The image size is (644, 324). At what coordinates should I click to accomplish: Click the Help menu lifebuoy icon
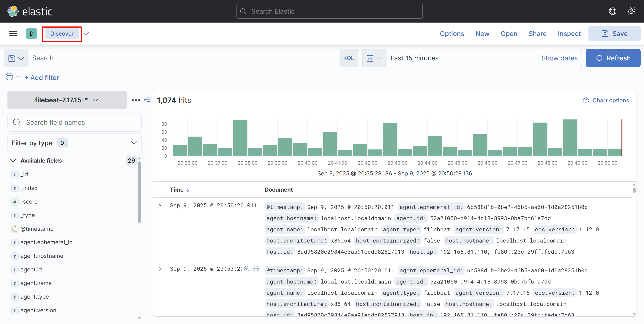tap(613, 11)
